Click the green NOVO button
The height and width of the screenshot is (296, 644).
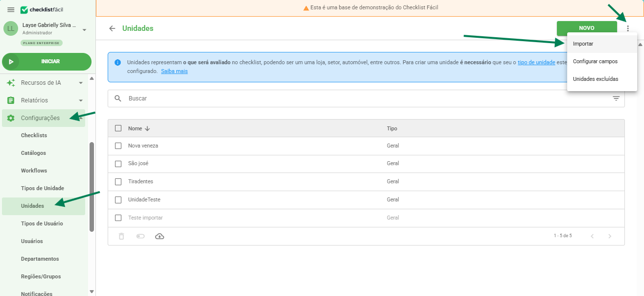[587, 28]
